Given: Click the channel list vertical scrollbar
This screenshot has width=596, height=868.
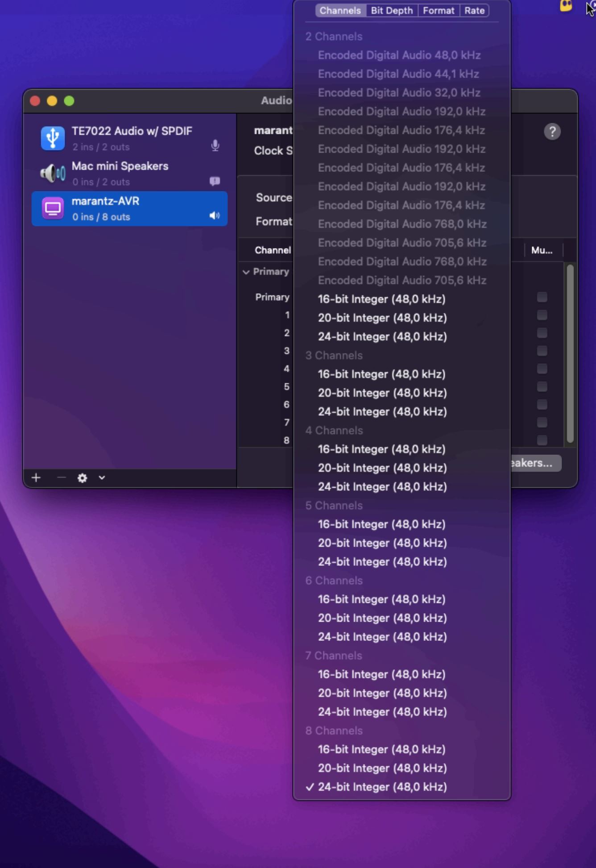Looking at the screenshot, I should point(570,353).
